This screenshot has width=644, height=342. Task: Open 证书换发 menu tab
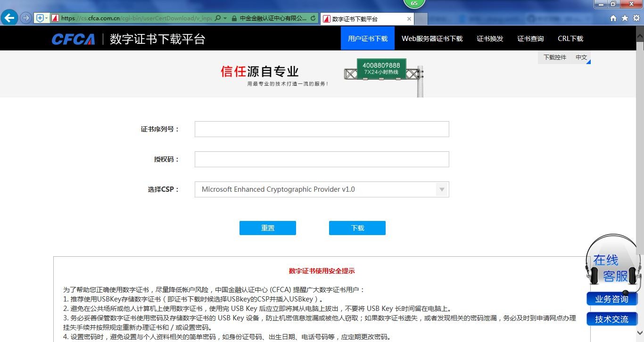(490, 39)
